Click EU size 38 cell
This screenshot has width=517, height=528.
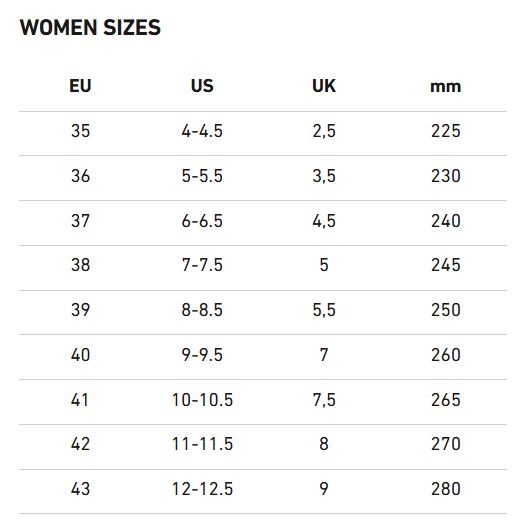[80, 265]
